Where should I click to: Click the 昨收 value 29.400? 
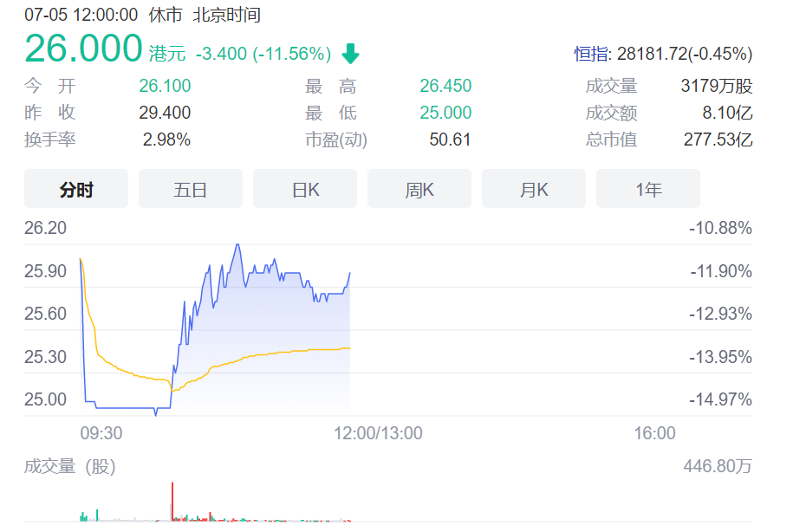(165, 113)
